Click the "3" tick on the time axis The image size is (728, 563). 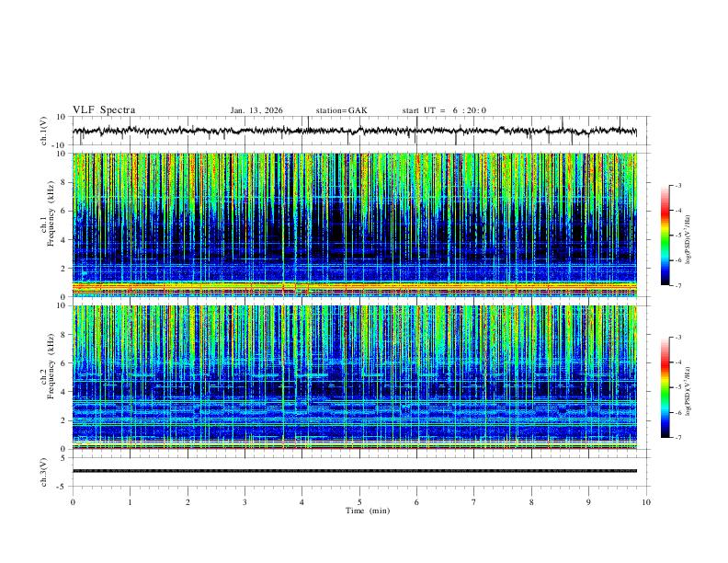point(245,502)
